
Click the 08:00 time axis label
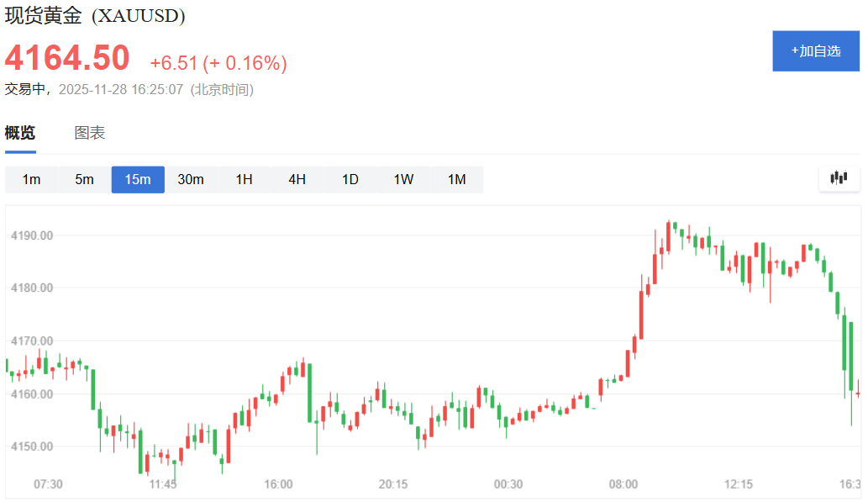click(623, 484)
